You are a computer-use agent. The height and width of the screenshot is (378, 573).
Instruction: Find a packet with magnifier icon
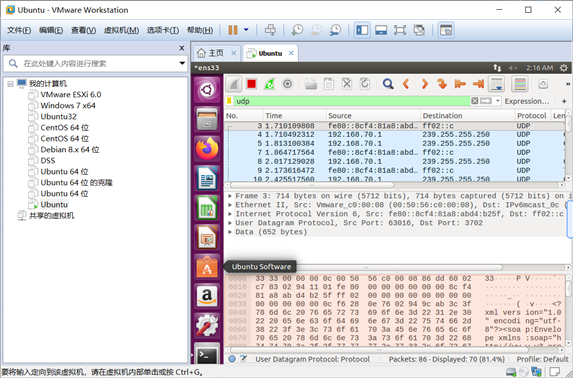click(x=388, y=84)
